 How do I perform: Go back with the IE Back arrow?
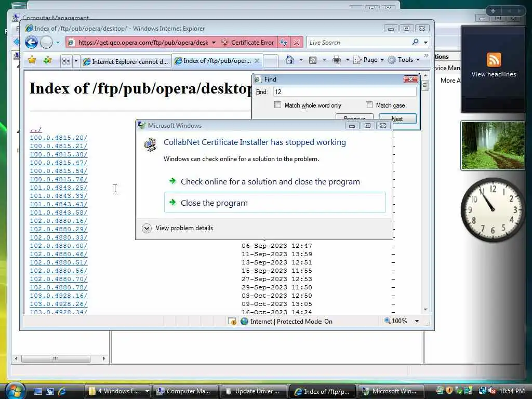[x=32, y=43]
